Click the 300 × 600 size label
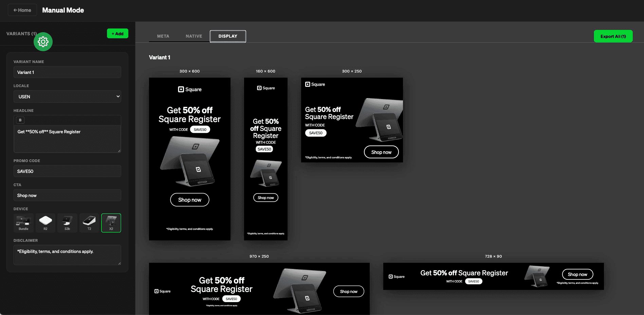Screen dimensions: 644x315 [x=189, y=71]
